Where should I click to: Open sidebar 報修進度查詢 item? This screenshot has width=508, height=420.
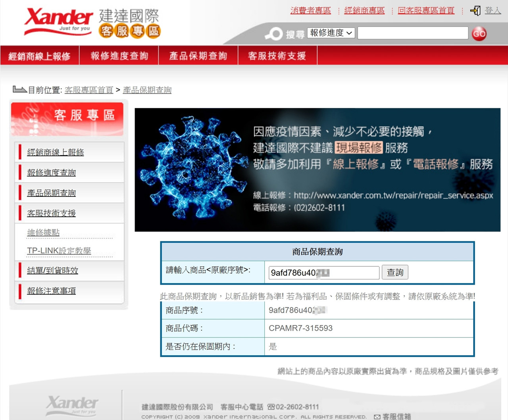click(x=51, y=172)
